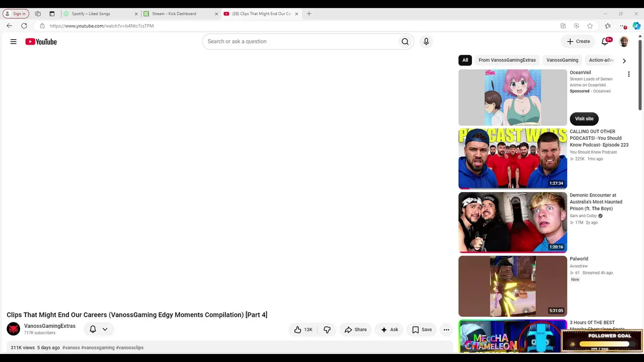This screenshot has width=644, height=362.
Task: Open the #vanossclips hashtag
Action: (x=130, y=348)
